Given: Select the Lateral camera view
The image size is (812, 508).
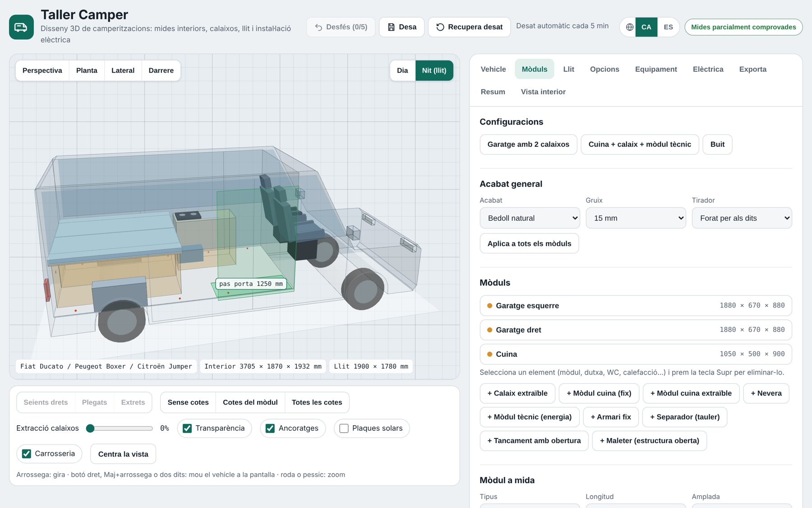Looking at the screenshot, I should [x=123, y=70].
